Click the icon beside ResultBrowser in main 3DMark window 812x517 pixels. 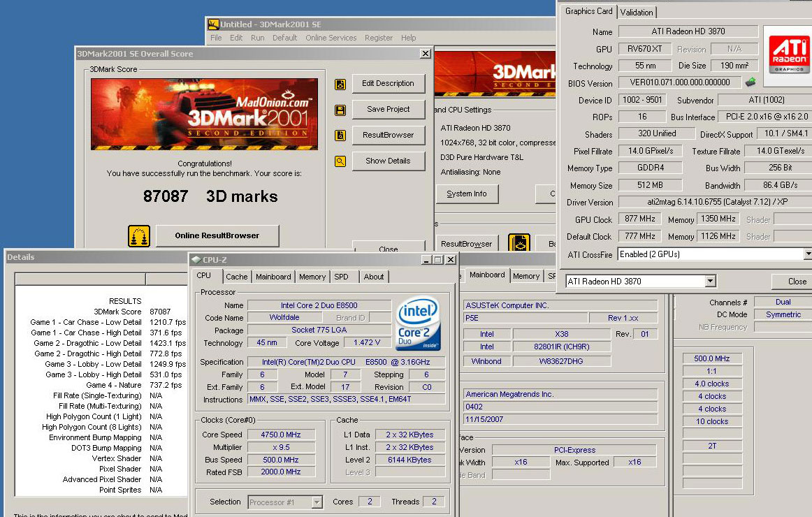click(519, 243)
